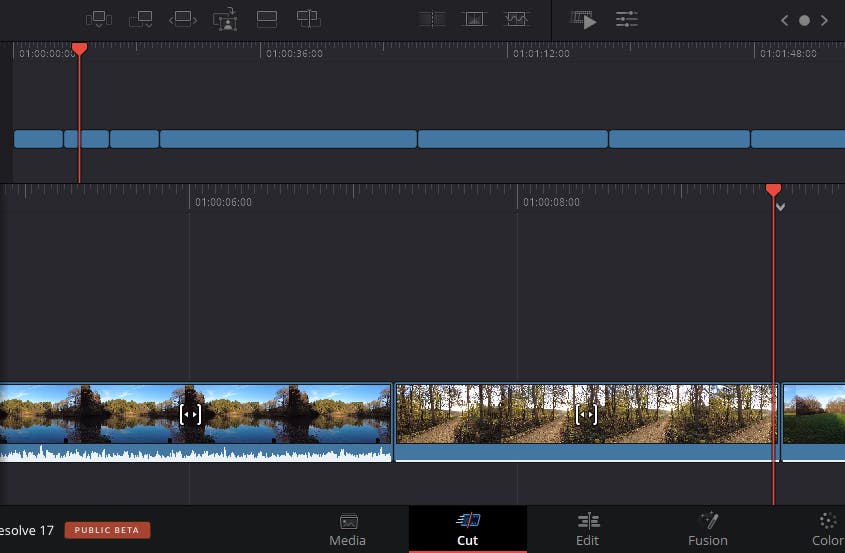Image resolution: width=845 pixels, height=553 pixels.
Task: Select the forest path clip thumbnail
Action: coord(586,414)
